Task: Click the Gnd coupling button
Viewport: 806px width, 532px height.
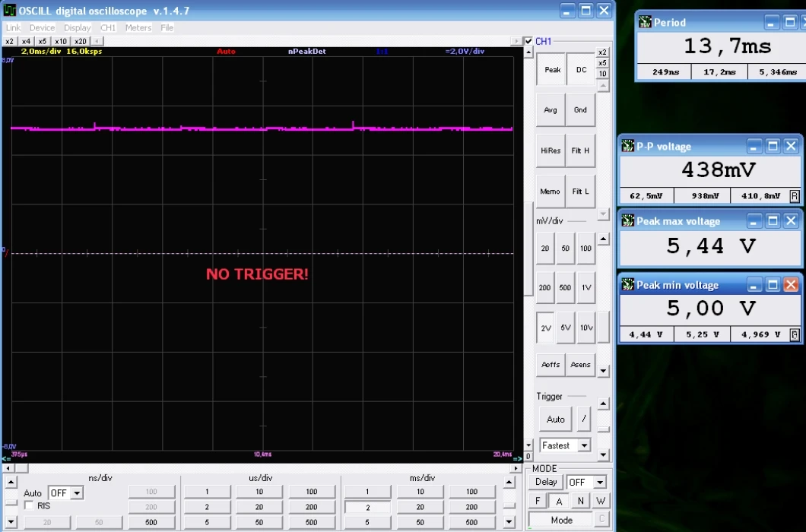Action: (580, 110)
